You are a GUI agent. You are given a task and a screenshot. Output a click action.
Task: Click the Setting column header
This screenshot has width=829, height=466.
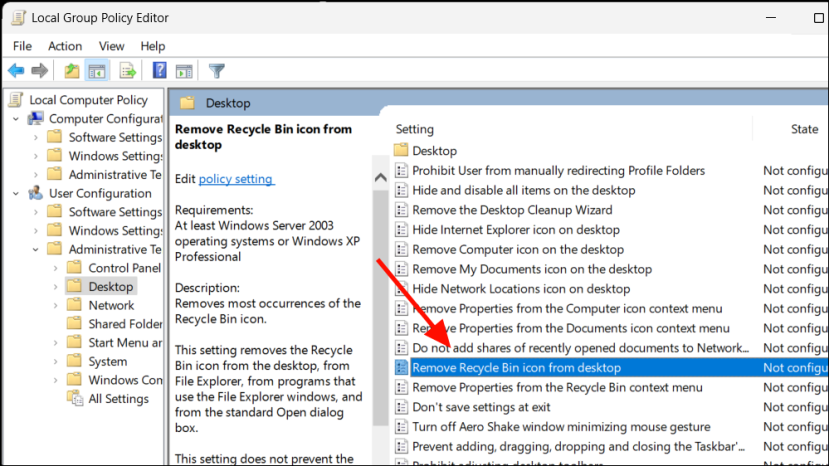[414, 129]
